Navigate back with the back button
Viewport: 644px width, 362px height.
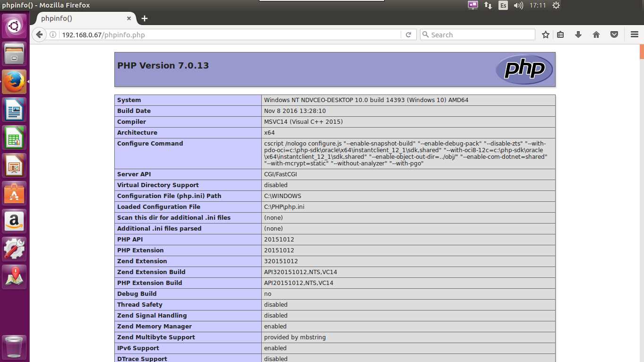pyautogui.click(x=39, y=34)
